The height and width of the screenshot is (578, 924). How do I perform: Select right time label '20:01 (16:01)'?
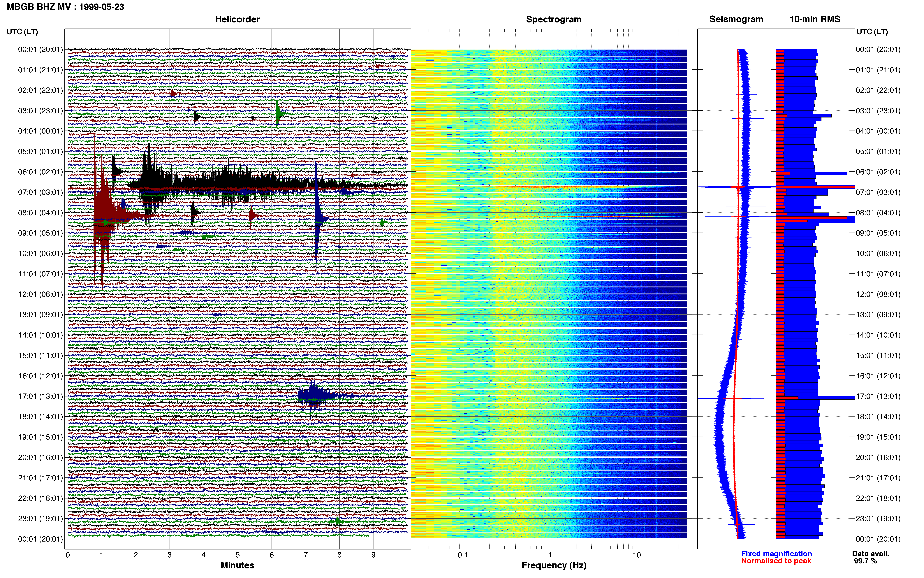click(878, 457)
